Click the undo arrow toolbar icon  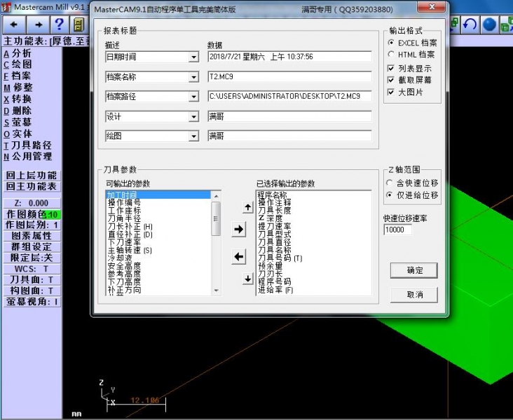tap(470, 24)
